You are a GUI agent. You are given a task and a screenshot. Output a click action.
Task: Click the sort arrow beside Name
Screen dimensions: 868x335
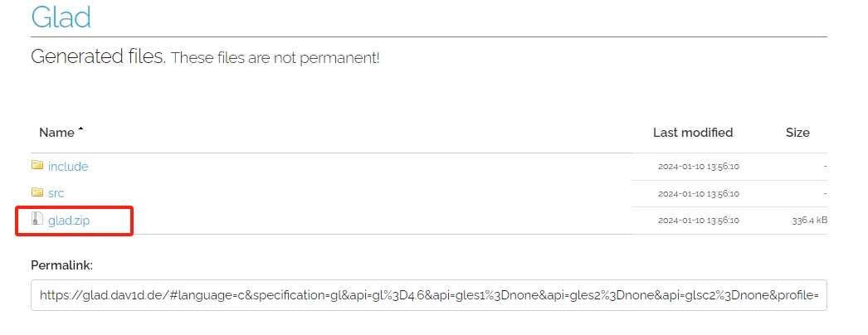tap(80, 129)
